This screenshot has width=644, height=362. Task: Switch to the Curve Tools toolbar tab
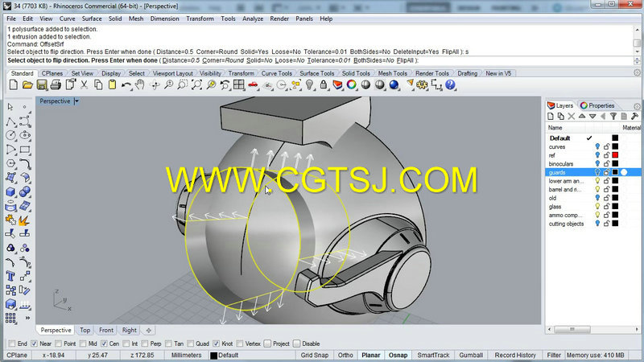click(276, 73)
